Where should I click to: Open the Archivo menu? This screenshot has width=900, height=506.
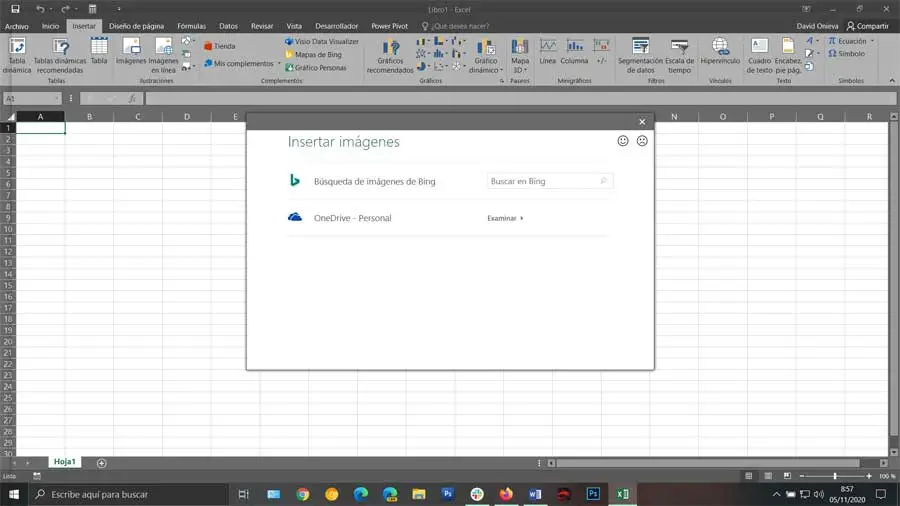tap(17, 26)
